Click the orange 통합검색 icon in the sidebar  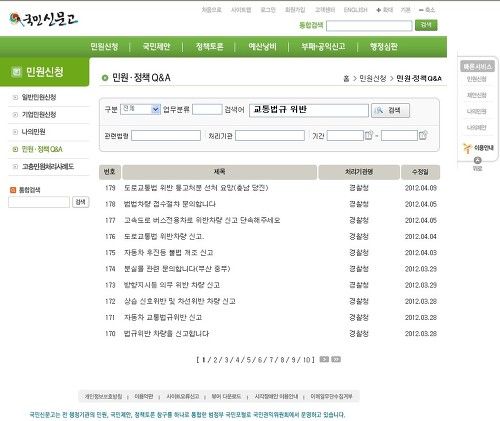(x=13, y=190)
